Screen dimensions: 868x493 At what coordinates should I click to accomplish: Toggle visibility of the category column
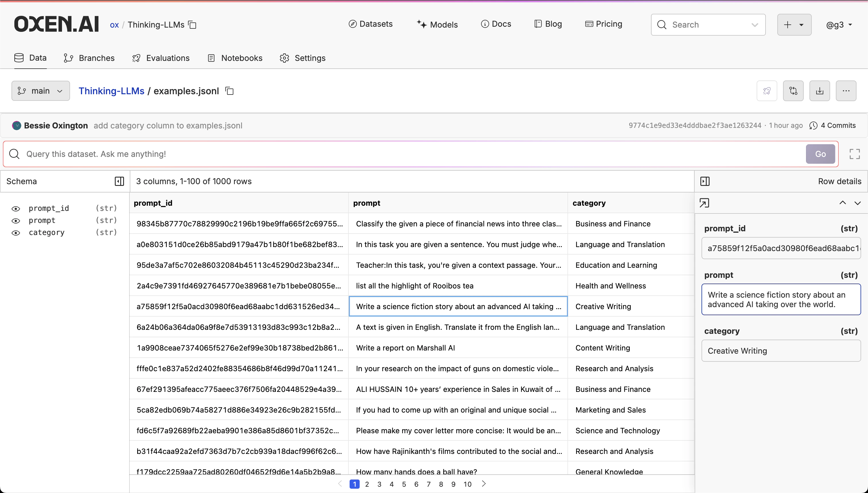[x=16, y=233]
